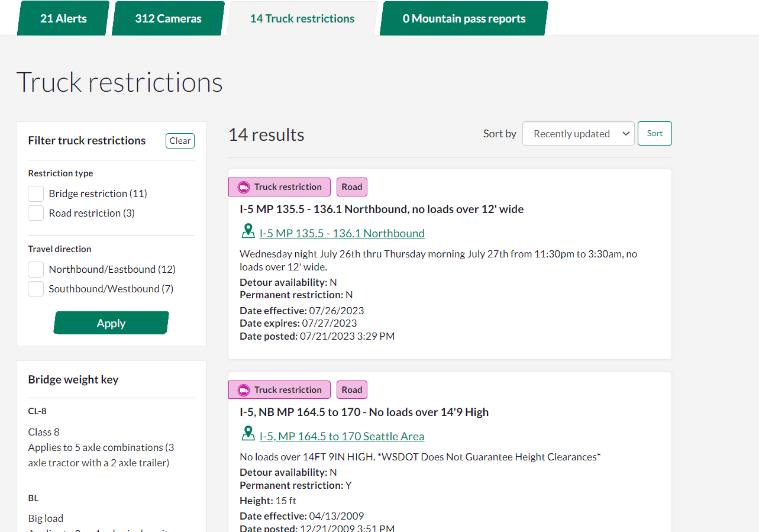
Task: Click the Road tag on the second result
Action: click(x=351, y=390)
